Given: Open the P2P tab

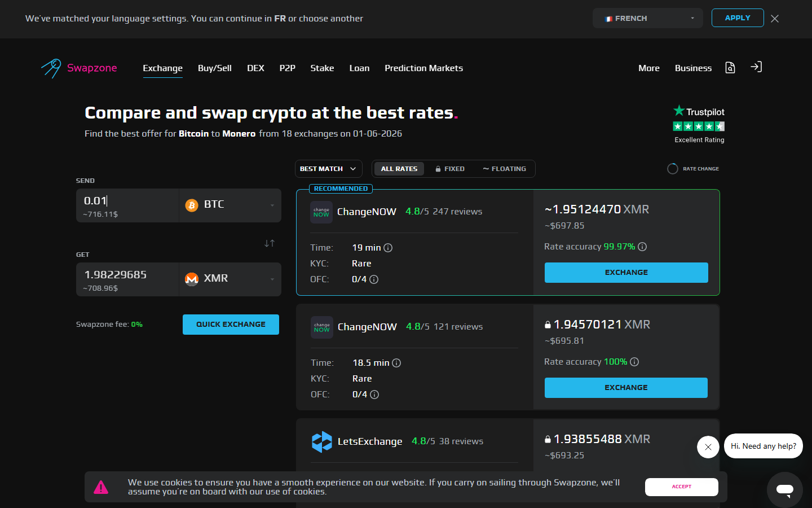Looking at the screenshot, I should click(287, 68).
